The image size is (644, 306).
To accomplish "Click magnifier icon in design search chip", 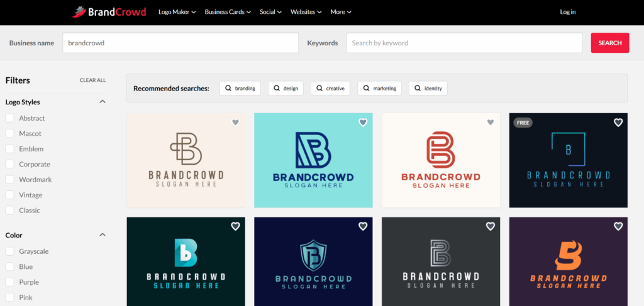I will tap(277, 88).
